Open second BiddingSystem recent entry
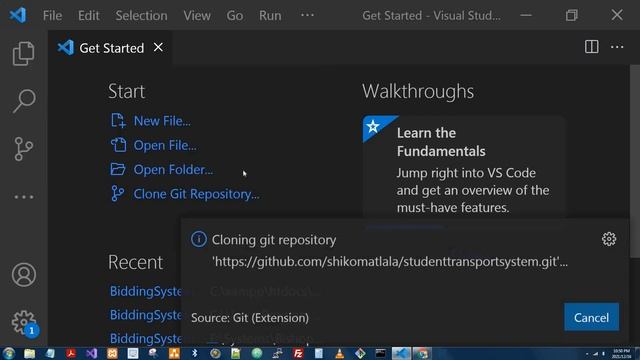Image resolution: width=640 pixels, height=360 pixels. pos(145,315)
